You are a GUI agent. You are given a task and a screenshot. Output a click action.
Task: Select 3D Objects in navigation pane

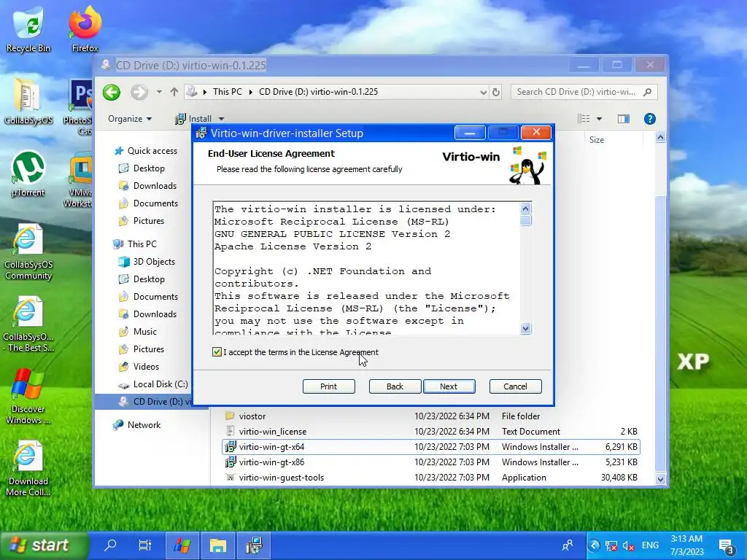[x=154, y=262]
